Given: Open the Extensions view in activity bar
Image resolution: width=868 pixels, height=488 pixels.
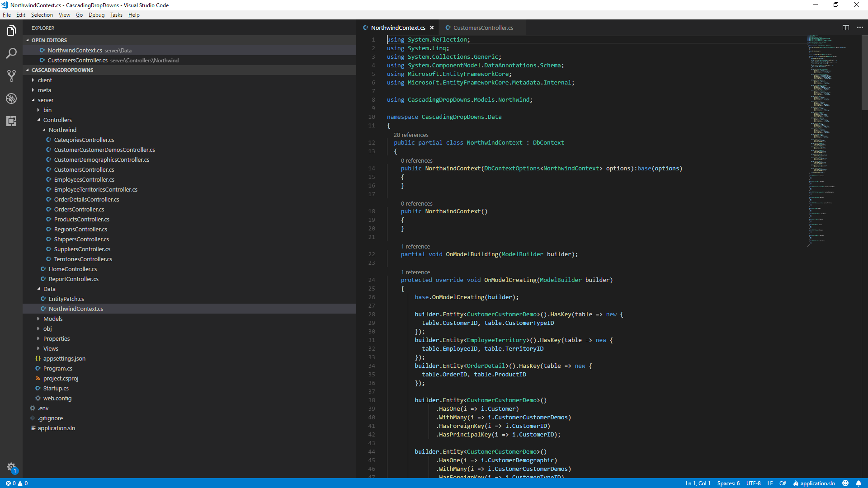Looking at the screenshot, I should [11, 121].
